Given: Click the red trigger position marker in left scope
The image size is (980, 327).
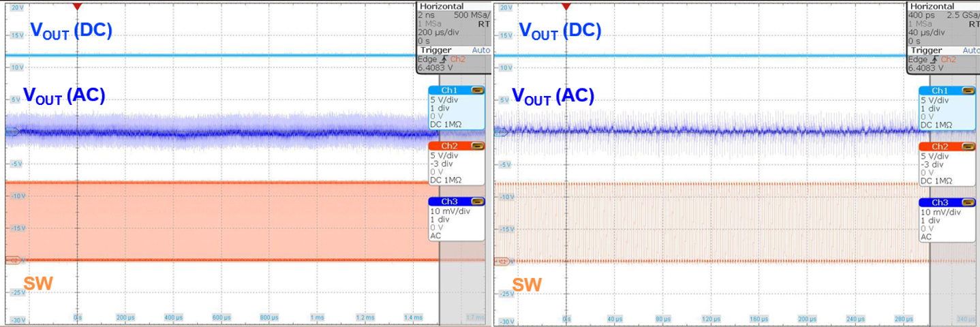Looking at the screenshot, I should coord(78,6).
